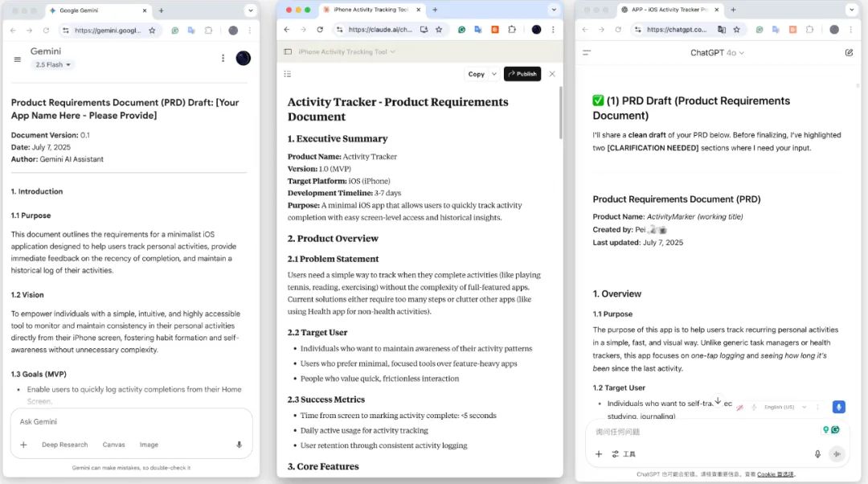Open the ChatGPT 4o model dropdown
Viewport: 868px width, 484px height.
(x=717, y=52)
